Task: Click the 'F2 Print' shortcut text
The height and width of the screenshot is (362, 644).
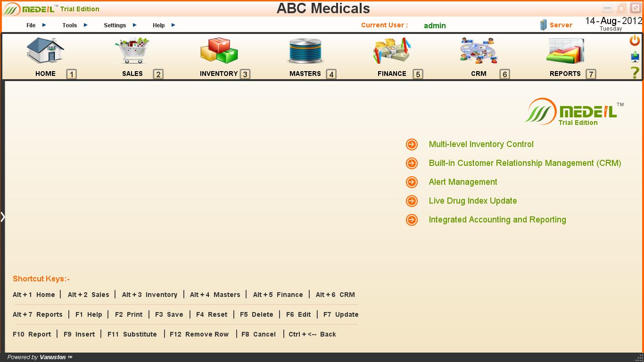Action: (129, 314)
